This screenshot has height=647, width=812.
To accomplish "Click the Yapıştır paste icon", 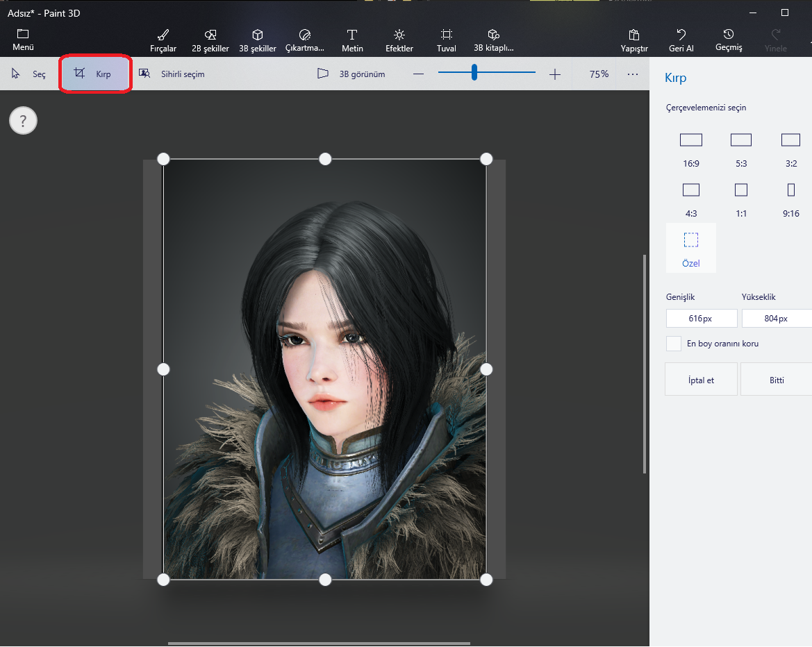I will 634,35.
